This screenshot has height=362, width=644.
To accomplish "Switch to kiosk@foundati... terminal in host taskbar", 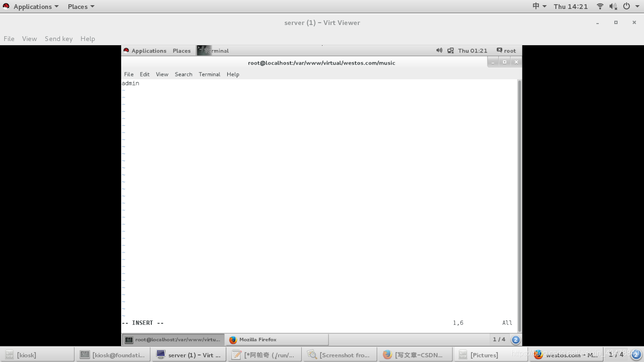I will (113, 355).
